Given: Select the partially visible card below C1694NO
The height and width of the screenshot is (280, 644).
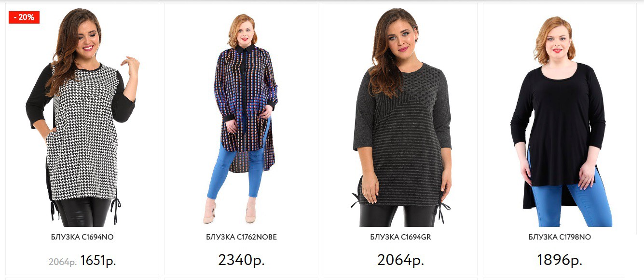Looking at the screenshot, I should (x=82, y=279).
